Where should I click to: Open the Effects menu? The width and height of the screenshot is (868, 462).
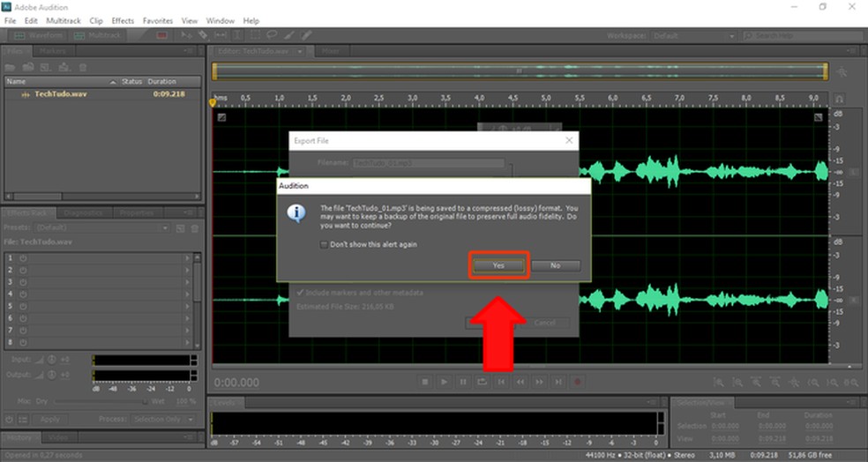[123, 20]
